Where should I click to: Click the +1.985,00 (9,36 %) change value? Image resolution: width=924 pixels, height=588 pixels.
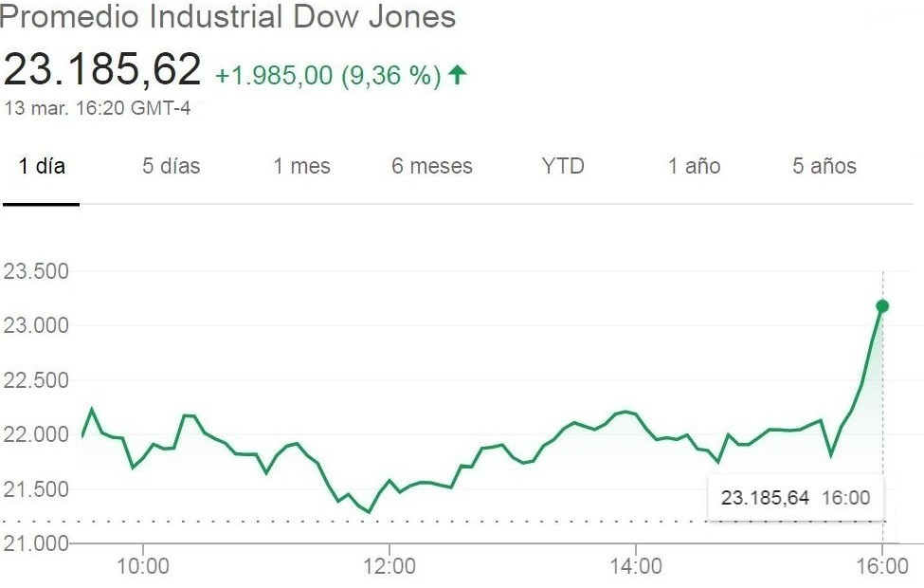(328, 76)
